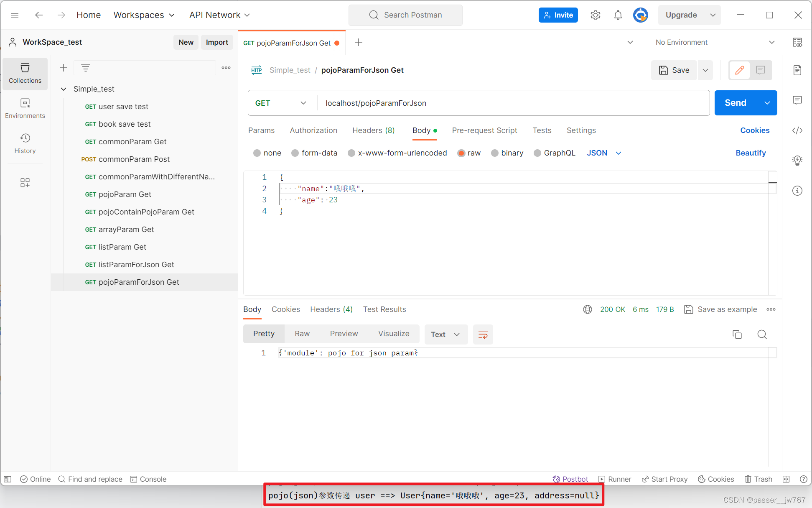Open the network globe icon
The image size is (812, 508).
coord(588,309)
